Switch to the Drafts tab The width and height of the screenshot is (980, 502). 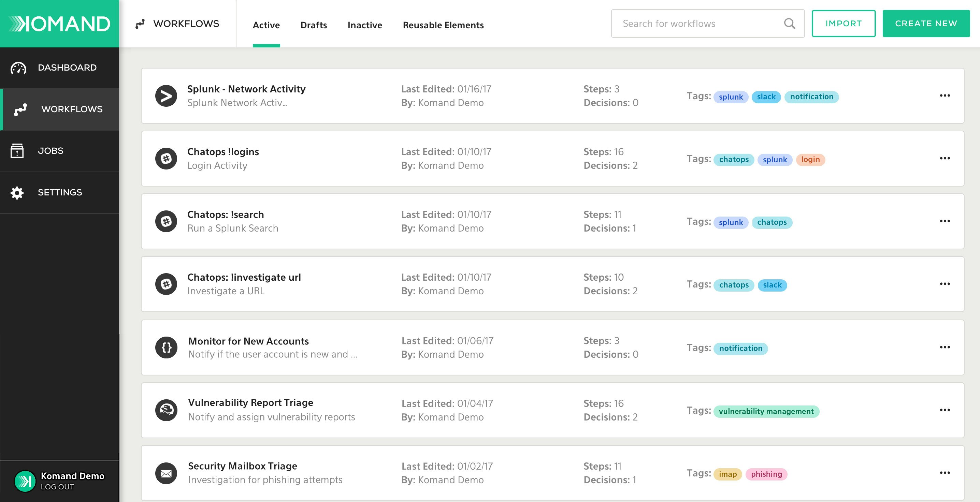click(314, 25)
